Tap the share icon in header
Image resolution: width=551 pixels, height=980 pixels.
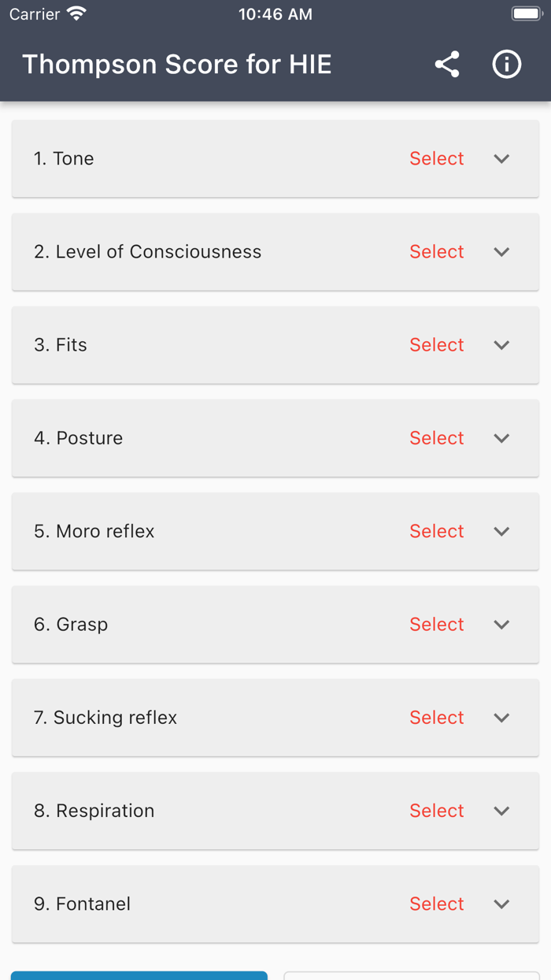click(447, 65)
